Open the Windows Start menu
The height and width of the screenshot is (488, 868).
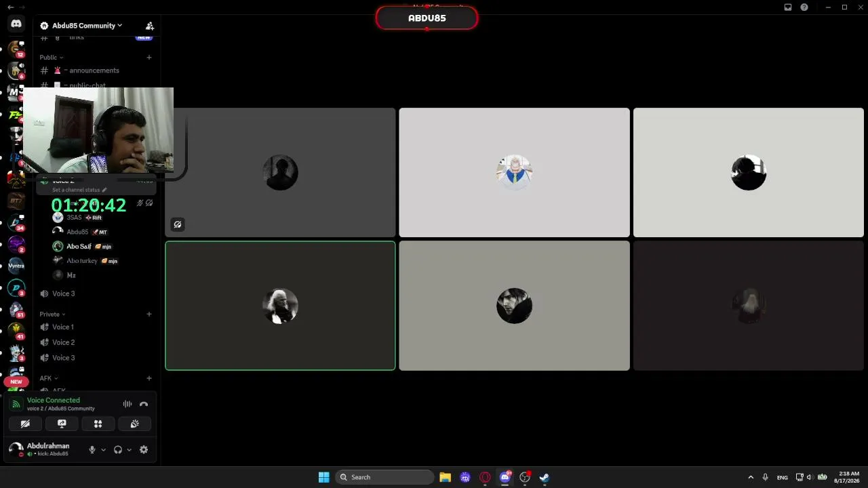point(323,477)
